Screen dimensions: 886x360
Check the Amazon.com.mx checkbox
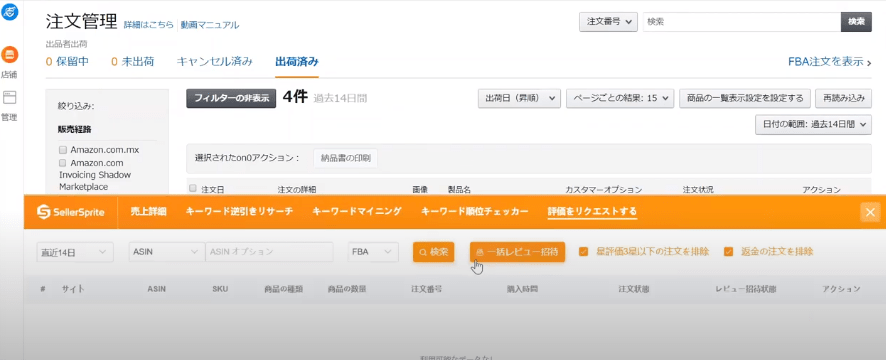[x=63, y=150]
